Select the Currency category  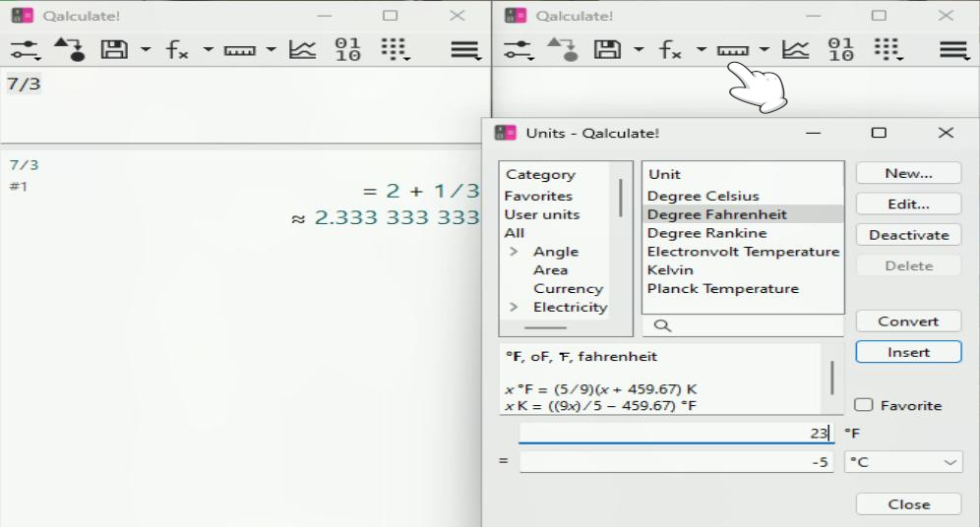click(568, 288)
